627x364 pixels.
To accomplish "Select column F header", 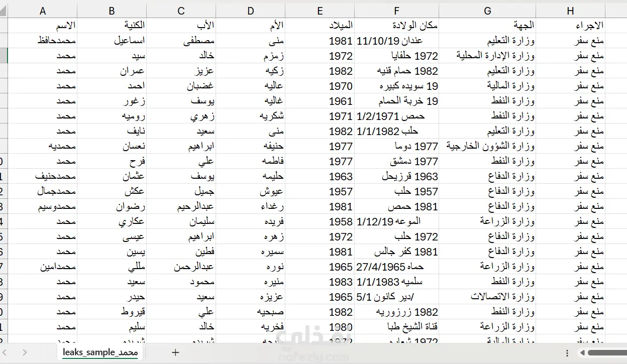I will tap(397, 11).
